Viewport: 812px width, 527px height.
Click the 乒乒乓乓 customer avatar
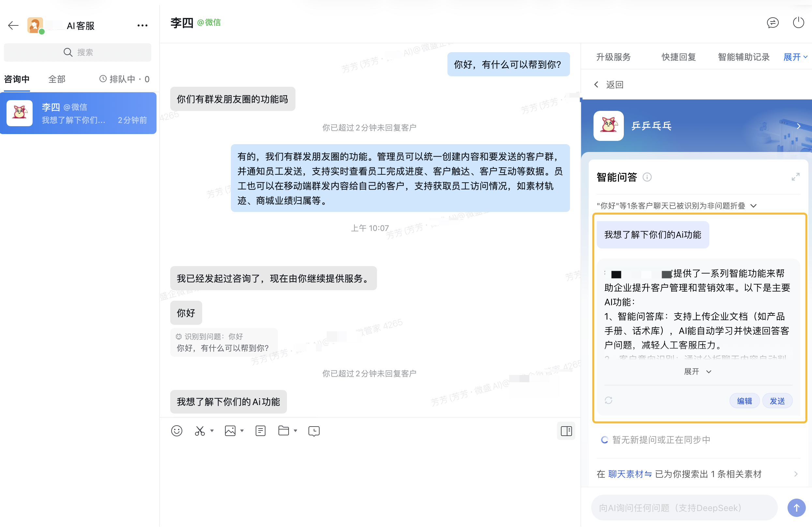coord(609,126)
